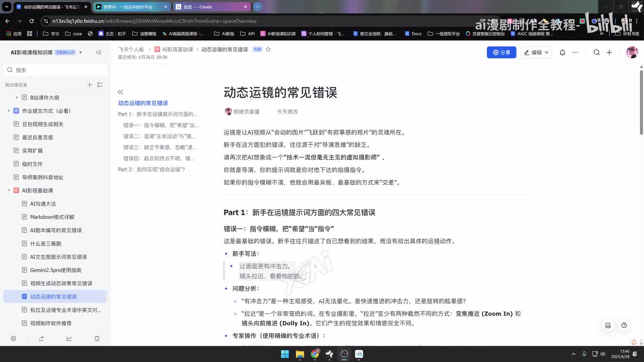Open 豆包视频生成相关 document

tap(42, 124)
